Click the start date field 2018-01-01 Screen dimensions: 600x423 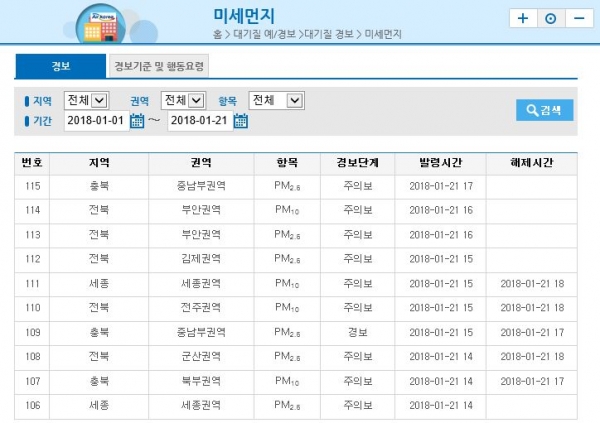[x=96, y=121]
